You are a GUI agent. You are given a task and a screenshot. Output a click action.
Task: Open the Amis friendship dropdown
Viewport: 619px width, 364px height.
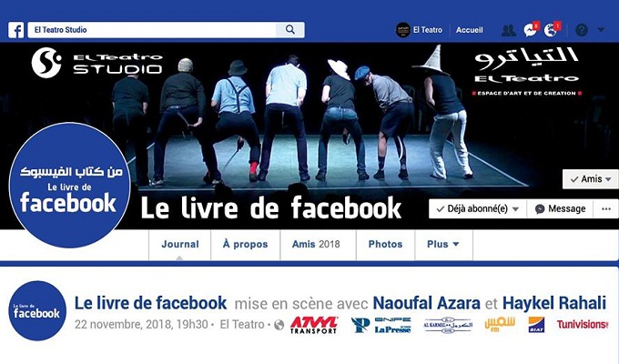(x=591, y=179)
